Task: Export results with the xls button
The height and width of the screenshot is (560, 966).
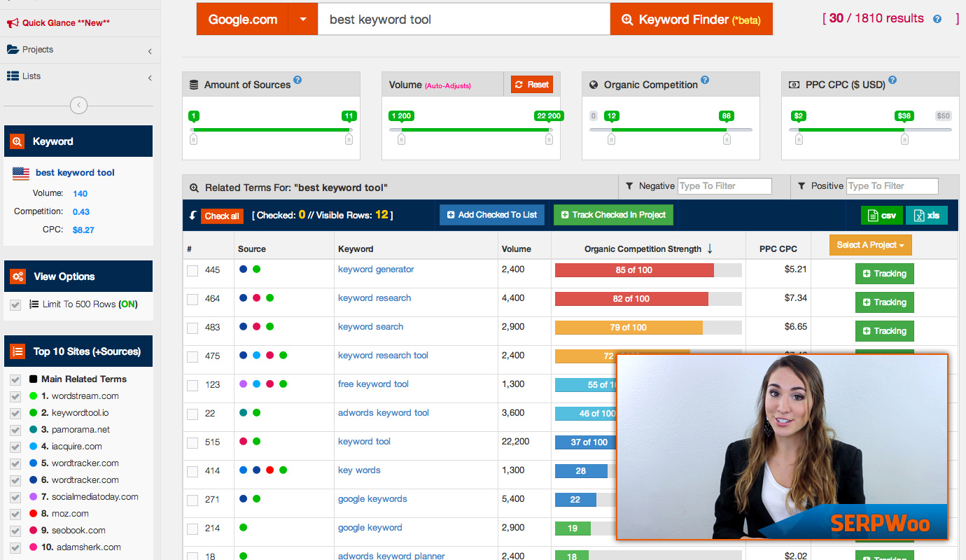Action: pos(927,216)
